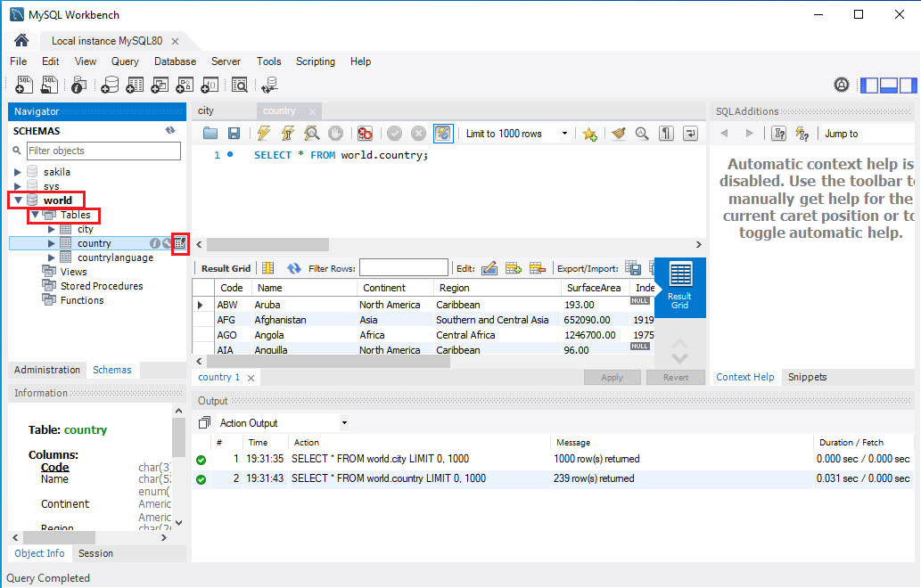The width and height of the screenshot is (921, 588).
Task: Collapse the Tables folder
Action: [36, 215]
